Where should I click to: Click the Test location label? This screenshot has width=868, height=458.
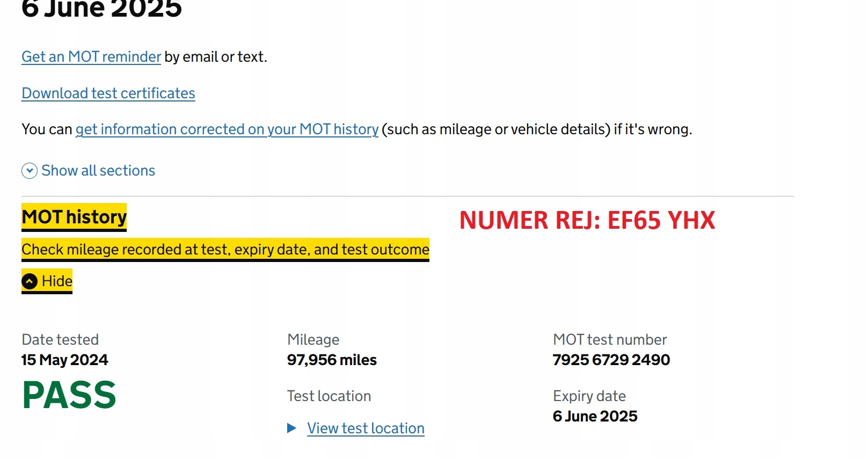329,396
